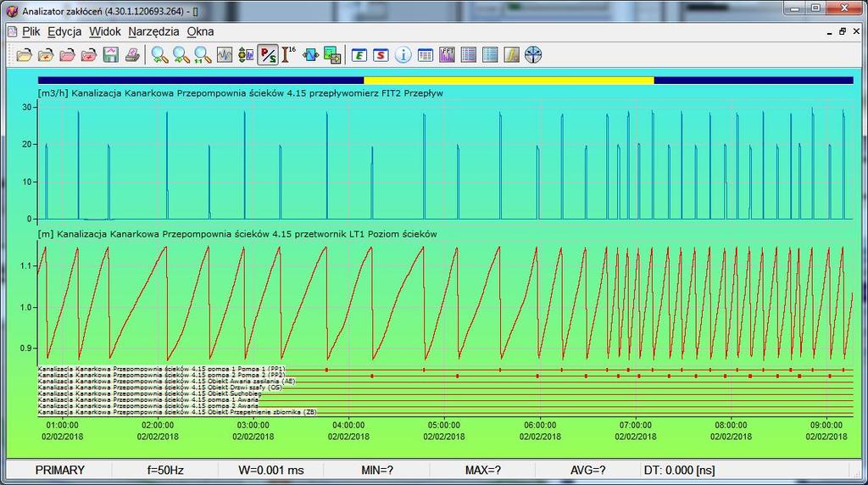This screenshot has height=485, width=868.
Task: Open the green E window icon
Action: click(x=359, y=55)
